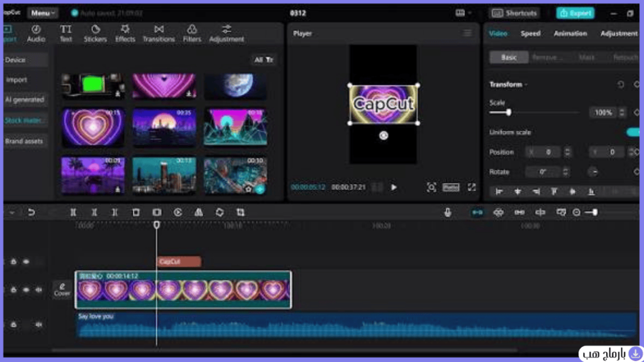Image resolution: width=644 pixels, height=362 pixels.
Task: Click the Cover button on video track
Action: pos(62,289)
